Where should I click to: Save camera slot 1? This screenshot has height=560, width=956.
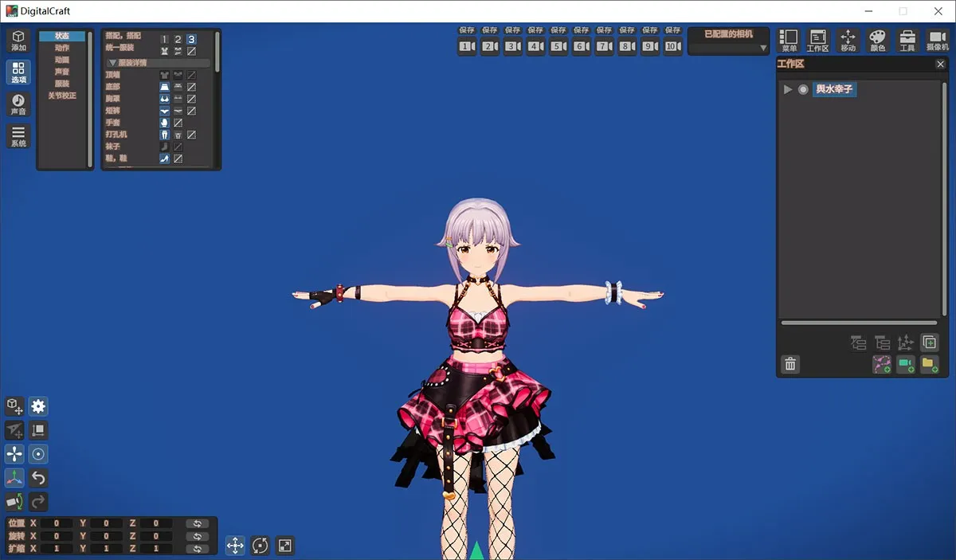tap(467, 30)
